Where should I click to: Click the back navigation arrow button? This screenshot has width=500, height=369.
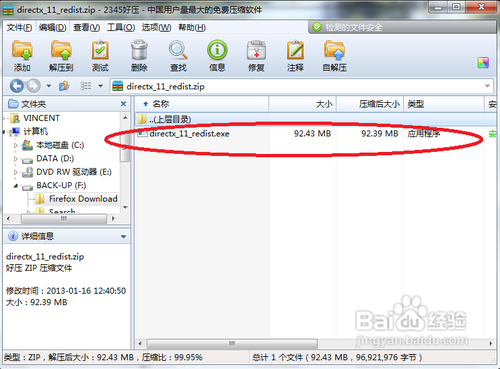[17, 86]
